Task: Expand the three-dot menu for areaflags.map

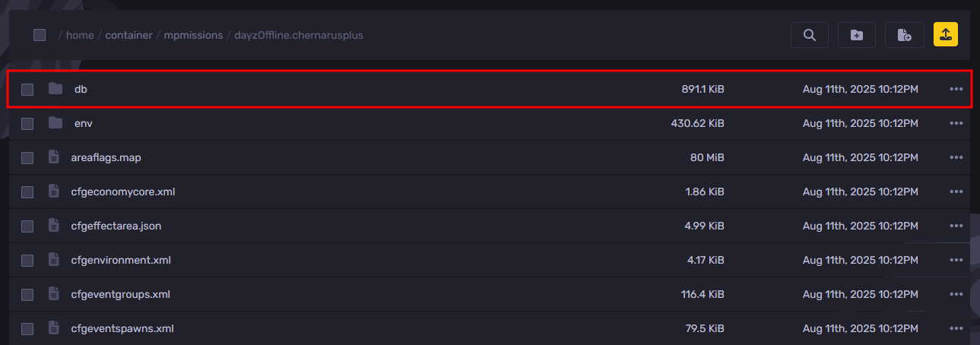Action: pos(956,158)
